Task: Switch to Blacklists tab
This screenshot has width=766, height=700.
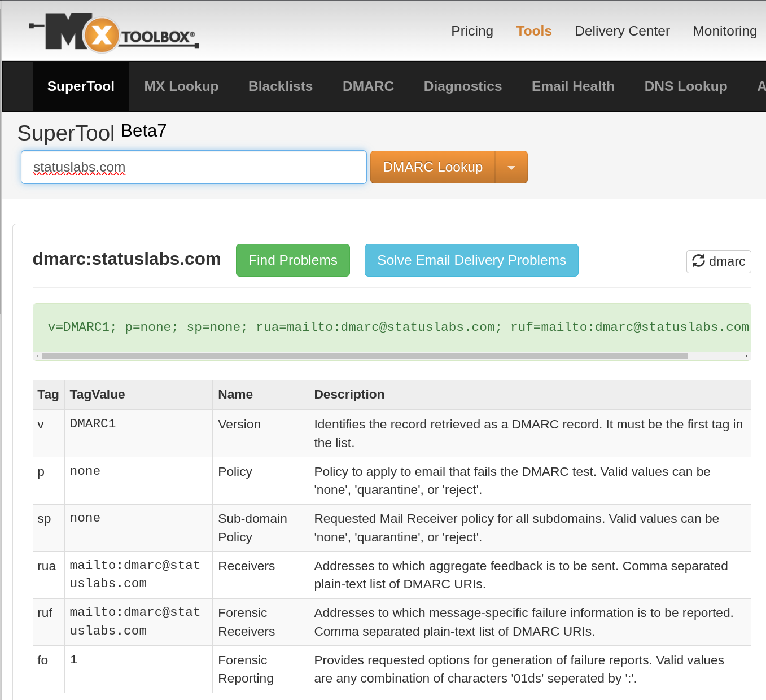Action: tap(281, 86)
